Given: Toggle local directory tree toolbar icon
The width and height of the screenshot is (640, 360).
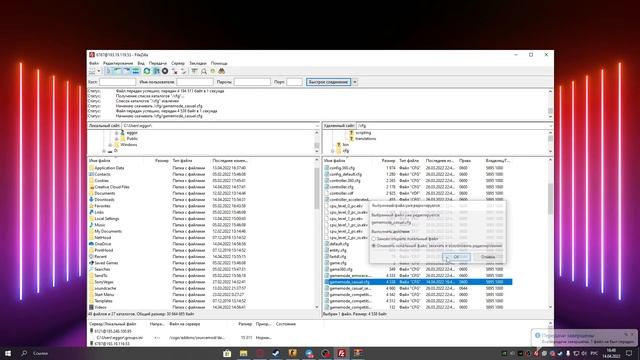Looking at the screenshot, I should (x=118, y=71).
